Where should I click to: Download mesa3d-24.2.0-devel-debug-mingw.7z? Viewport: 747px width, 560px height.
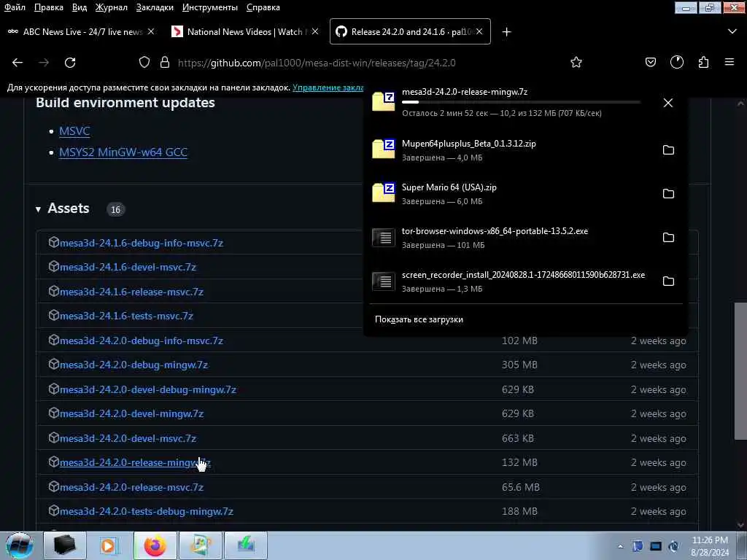[x=147, y=390]
